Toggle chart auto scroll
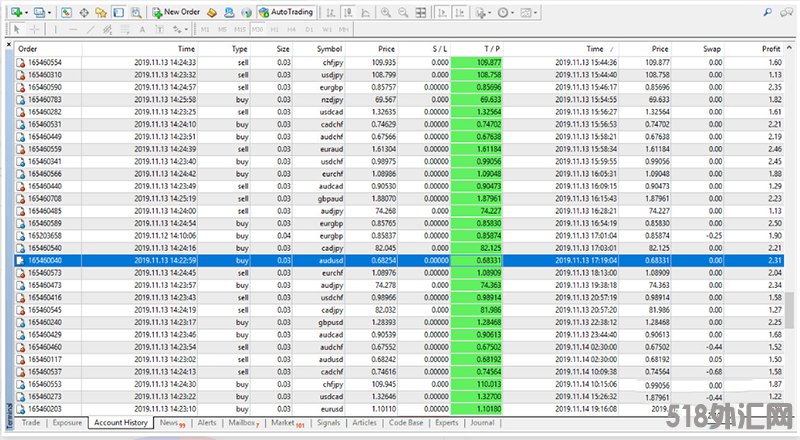 (444, 13)
